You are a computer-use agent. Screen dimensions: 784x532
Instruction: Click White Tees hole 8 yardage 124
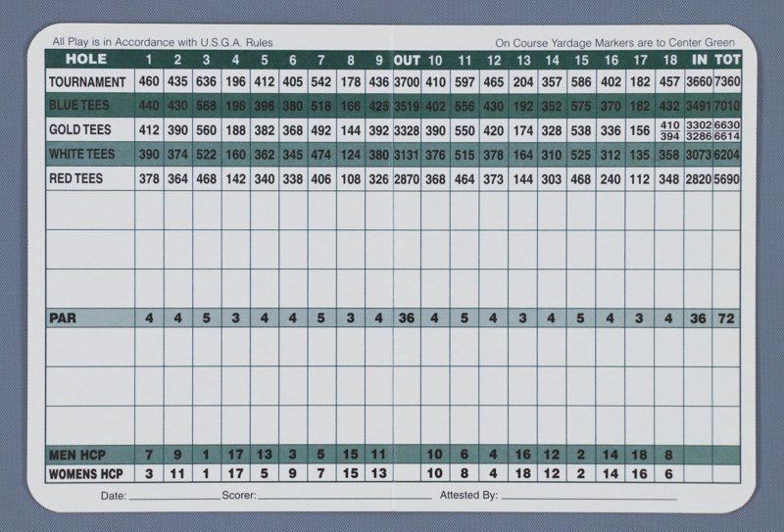click(x=350, y=155)
